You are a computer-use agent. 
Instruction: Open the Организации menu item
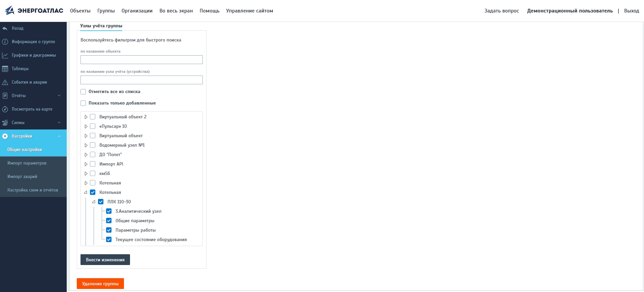point(137,11)
